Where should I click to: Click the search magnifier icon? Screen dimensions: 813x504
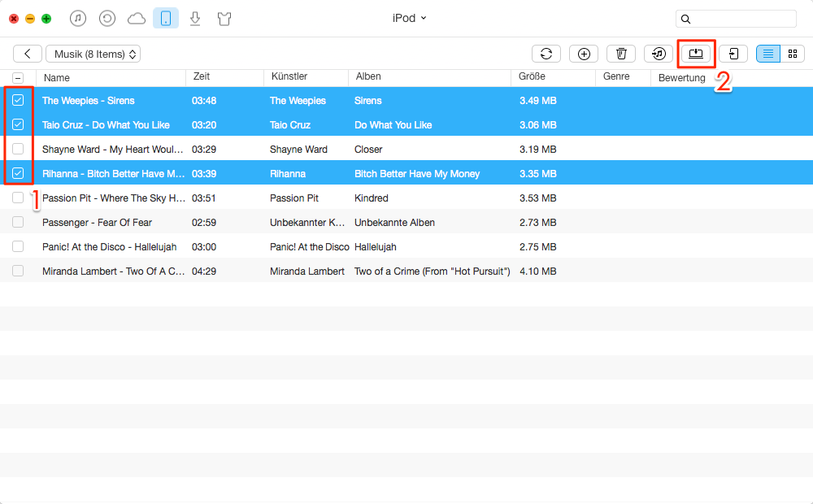(x=685, y=20)
